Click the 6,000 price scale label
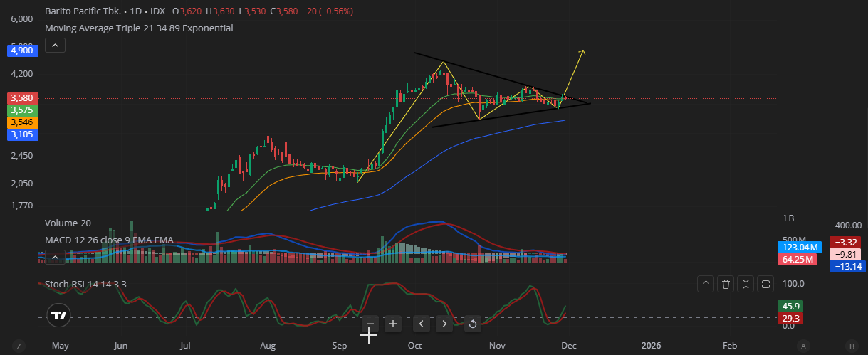This screenshot has height=355, width=868. coord(22,19)
